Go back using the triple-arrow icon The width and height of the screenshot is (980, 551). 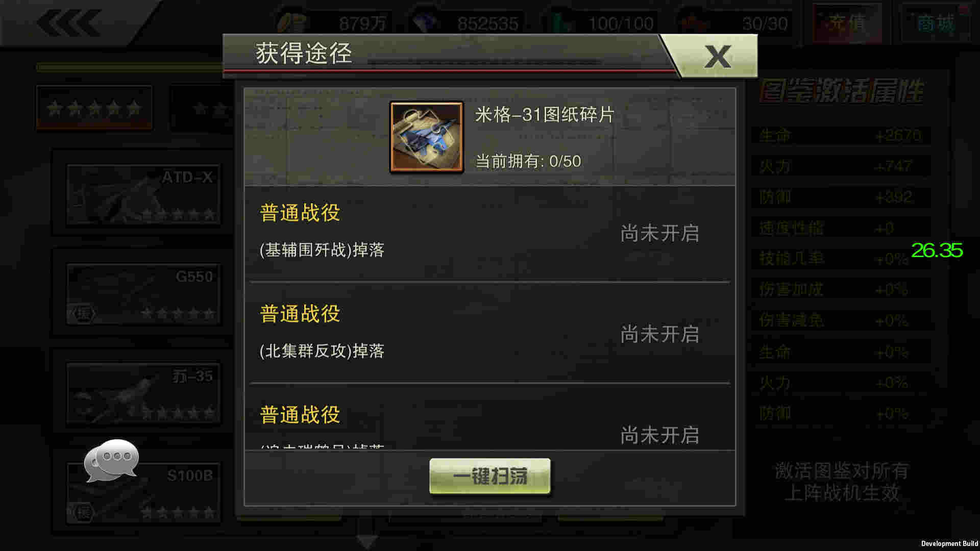click(x=68, y=22)
